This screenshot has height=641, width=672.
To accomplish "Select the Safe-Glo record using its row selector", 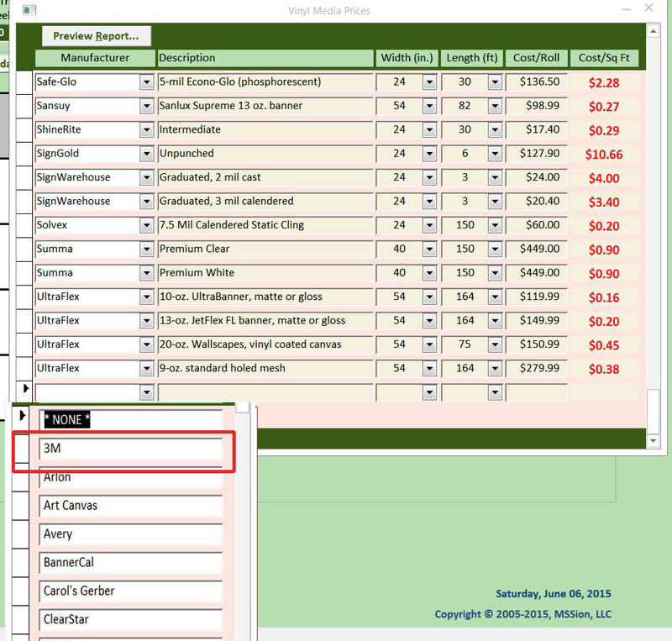I will tap(24, 82).
